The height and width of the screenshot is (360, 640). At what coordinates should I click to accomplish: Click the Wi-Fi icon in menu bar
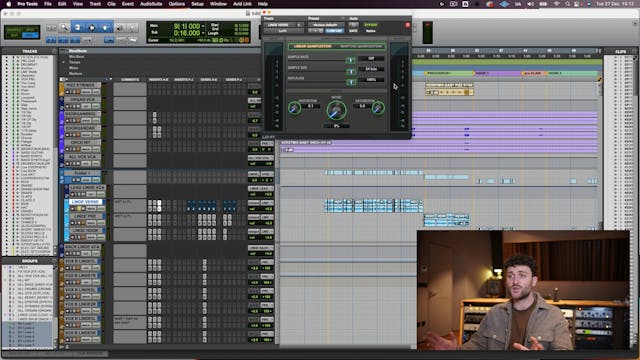[x=556, y=4]
